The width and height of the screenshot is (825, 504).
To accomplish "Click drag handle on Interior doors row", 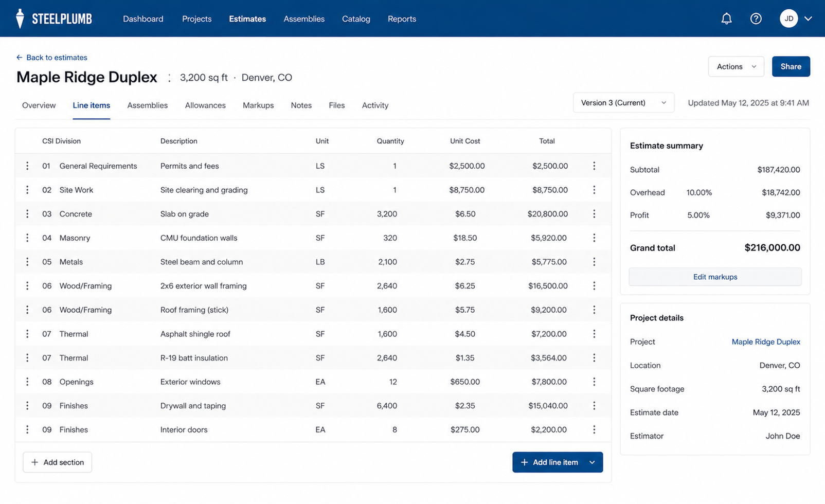I will click(27, 429).
